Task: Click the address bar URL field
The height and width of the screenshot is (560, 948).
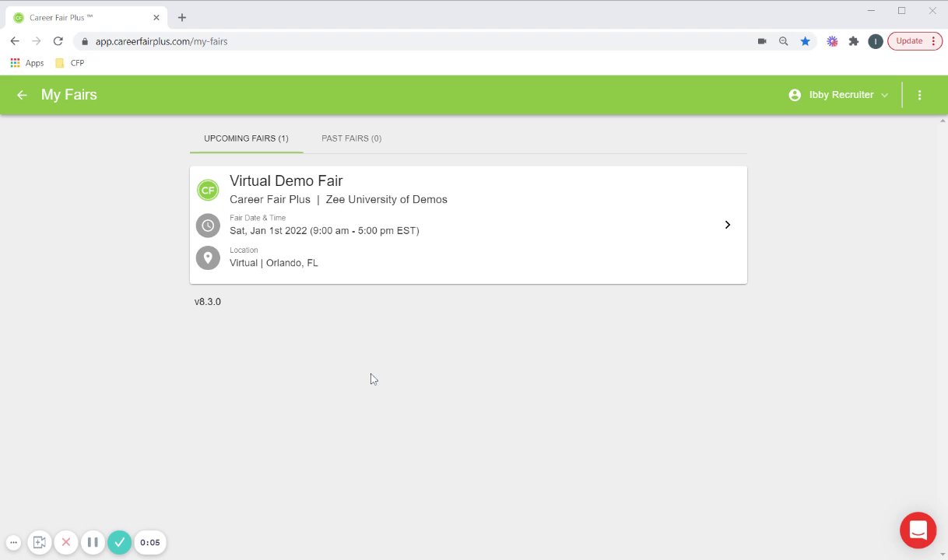Action: (x=389, y=41)
